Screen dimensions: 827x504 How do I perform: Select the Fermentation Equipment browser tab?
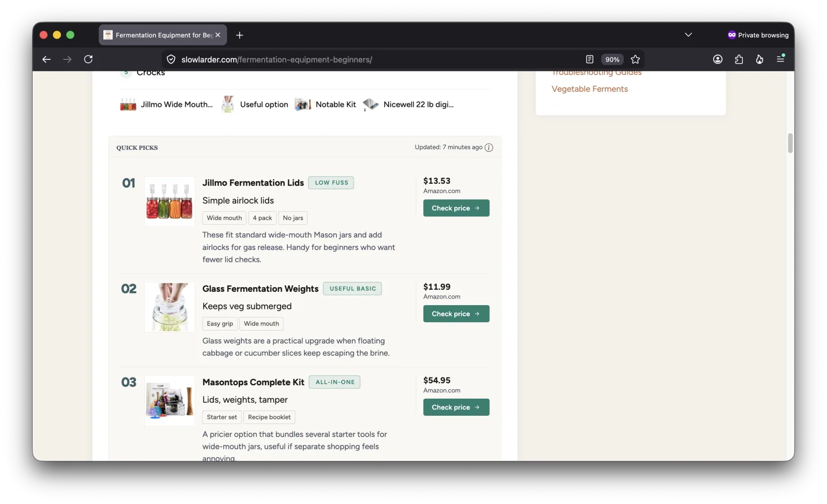[163, 35]
